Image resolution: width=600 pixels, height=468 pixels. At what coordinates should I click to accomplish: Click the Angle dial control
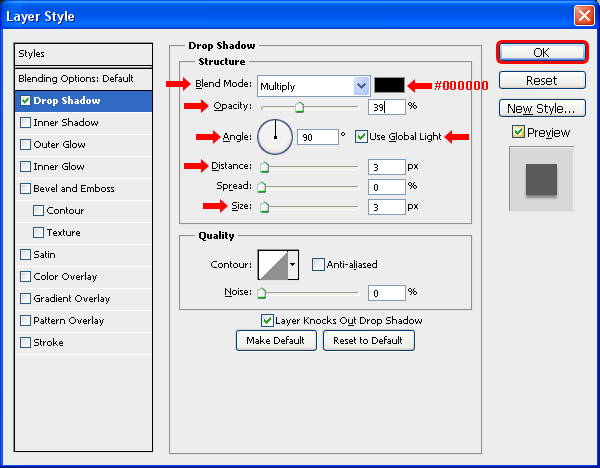[274, 136]
